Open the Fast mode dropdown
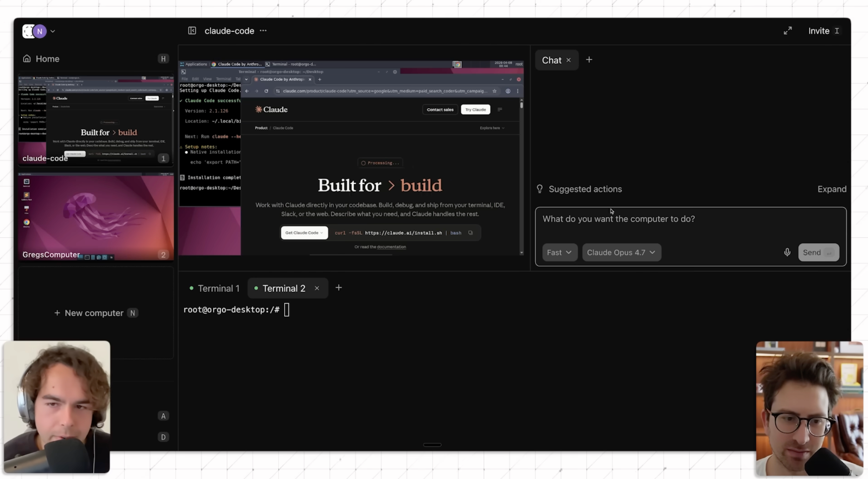Viewport: 868px width, 479px height. [x=559, y=252]
